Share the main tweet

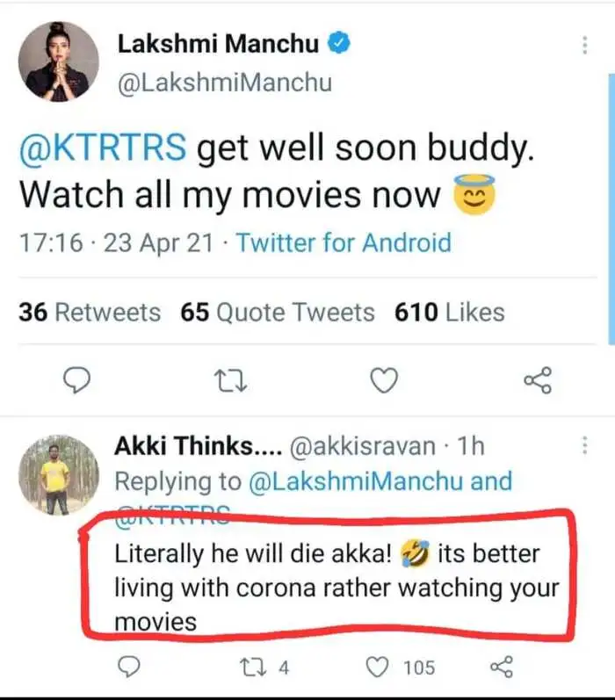point(537,380)
